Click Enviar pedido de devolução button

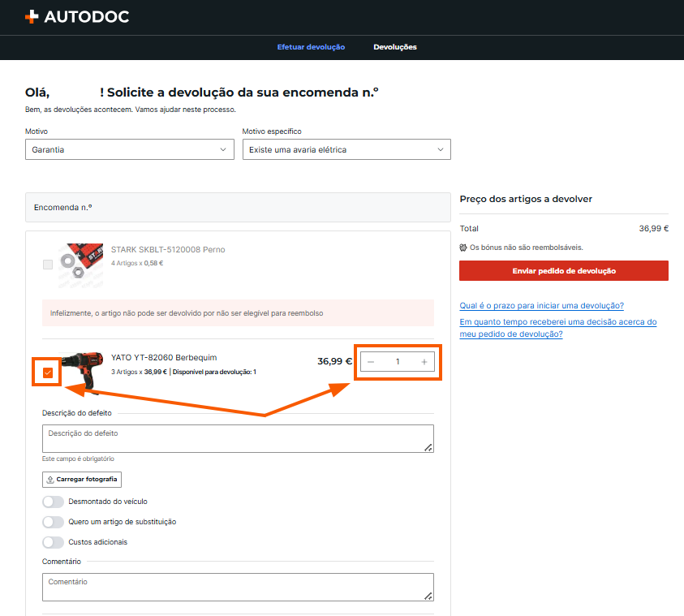pos(564,271)
